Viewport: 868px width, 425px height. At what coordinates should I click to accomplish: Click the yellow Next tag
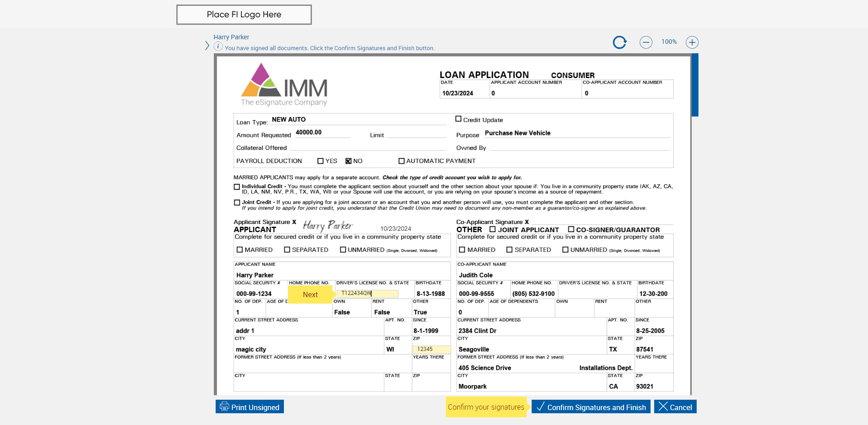[x=311, y=294]
